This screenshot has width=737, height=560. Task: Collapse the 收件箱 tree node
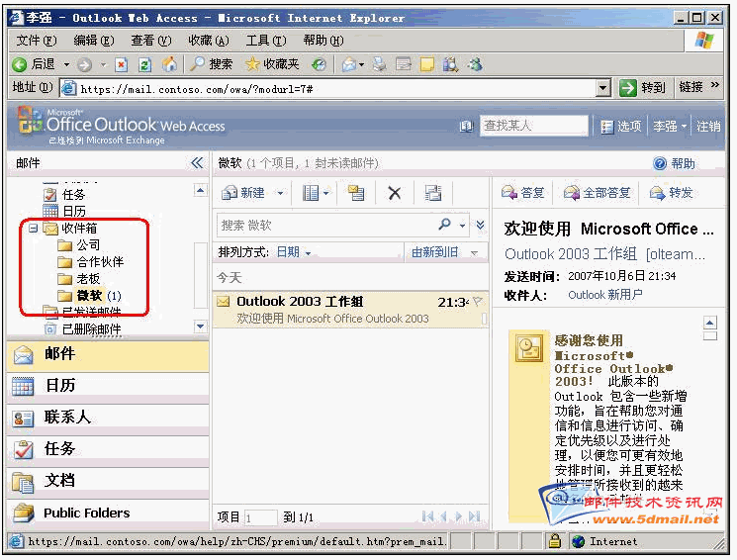pyautogui.click(x=33, y=229)
